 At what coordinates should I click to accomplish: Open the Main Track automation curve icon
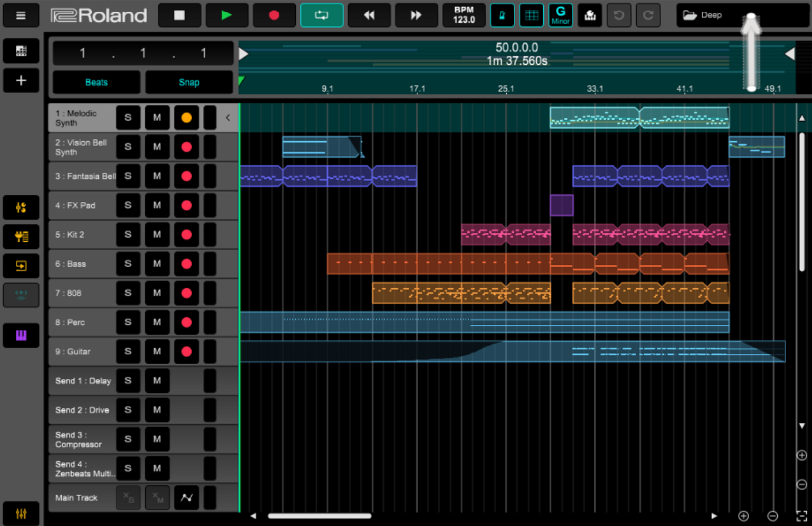(x=186, y=498)
